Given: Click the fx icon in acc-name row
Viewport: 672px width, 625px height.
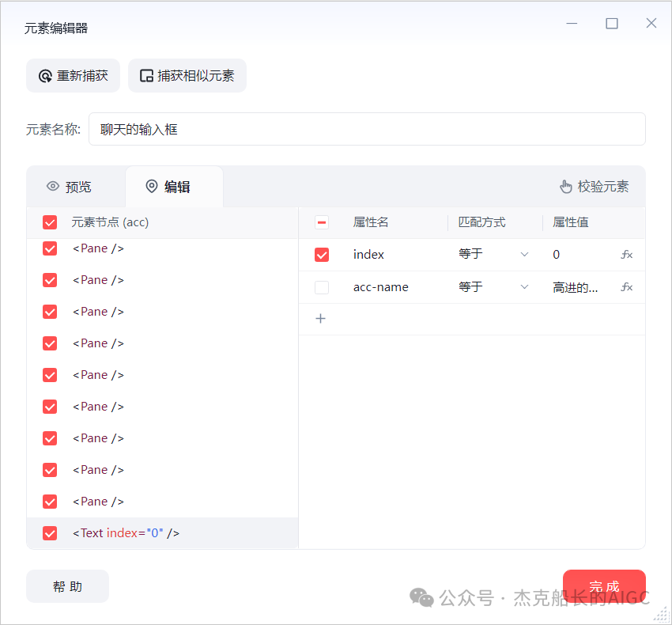Looking at the screenshot, I should tap(627, 287).
